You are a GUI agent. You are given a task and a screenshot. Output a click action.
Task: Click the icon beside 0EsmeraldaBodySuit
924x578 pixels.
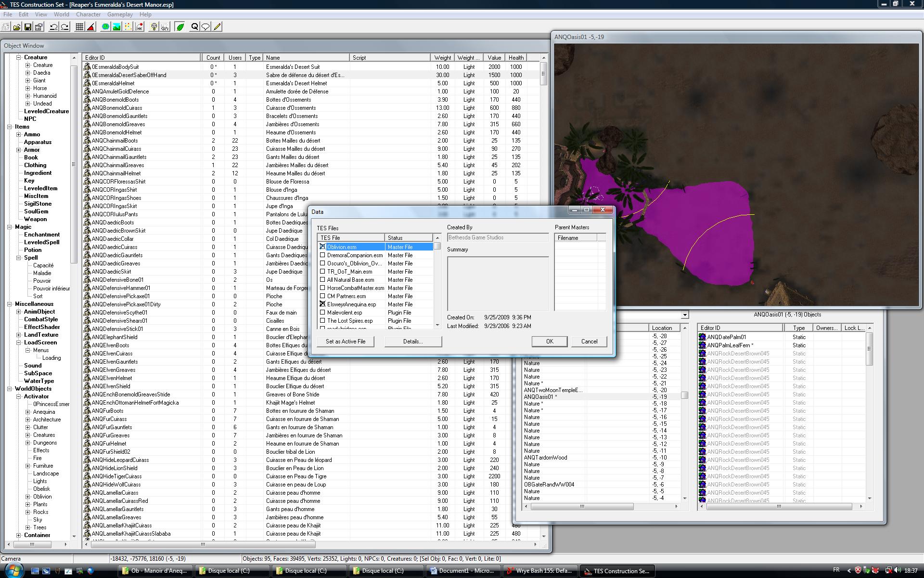point(87,67)
